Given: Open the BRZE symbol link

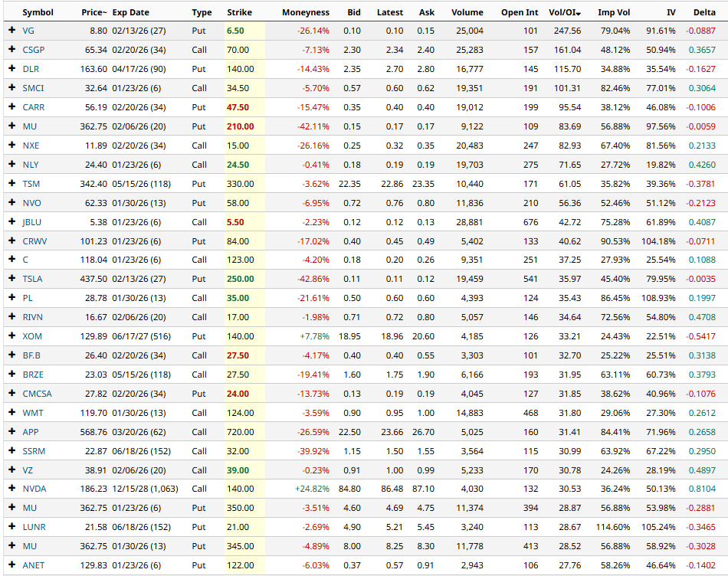Looking at the screenshot, I should (33, 375).
